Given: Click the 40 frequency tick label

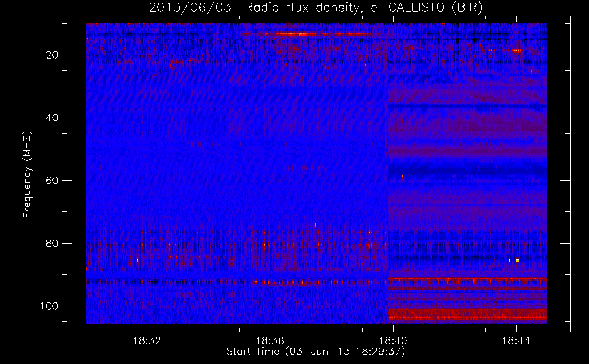Looking at the screenshot, I should click(52, 118).
